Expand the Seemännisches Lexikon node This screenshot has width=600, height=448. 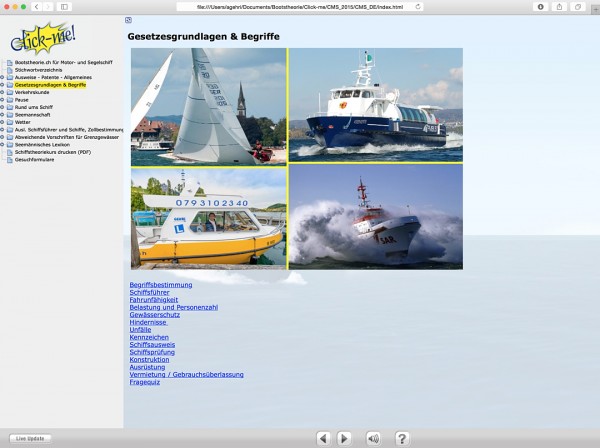pos(2,145)
